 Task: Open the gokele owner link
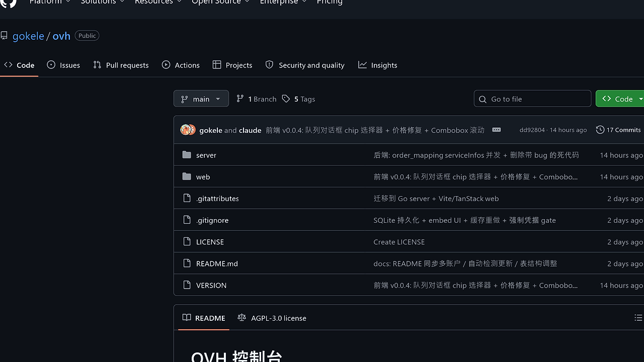click(28, 36)
